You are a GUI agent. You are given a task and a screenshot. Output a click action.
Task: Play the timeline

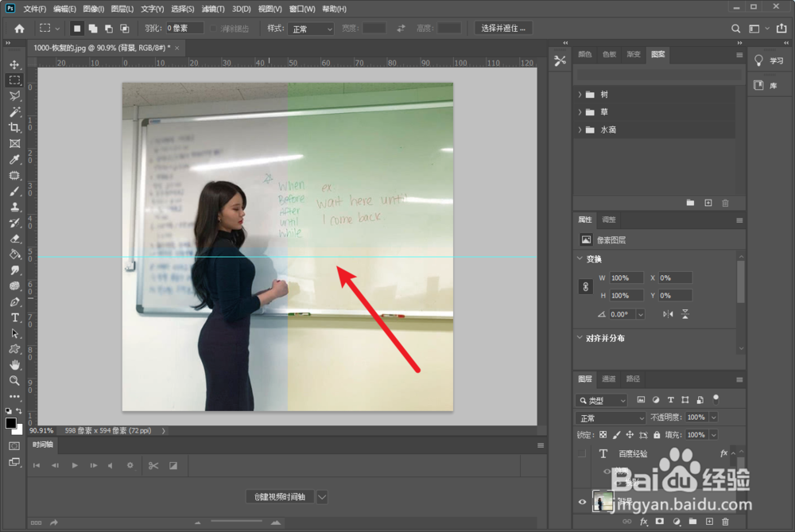pyautogui.click(x=75, y=465)
